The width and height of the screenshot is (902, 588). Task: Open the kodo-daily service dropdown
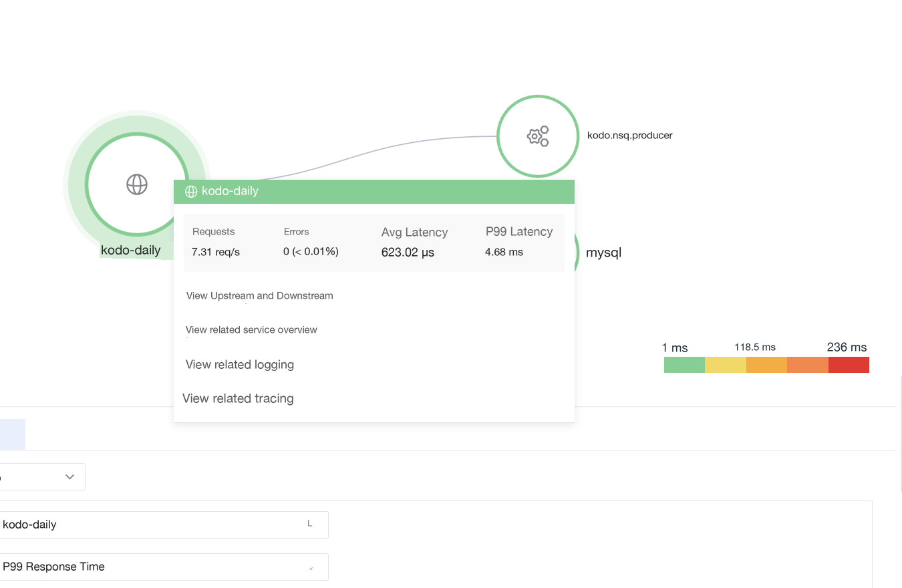tap(164, 525)
